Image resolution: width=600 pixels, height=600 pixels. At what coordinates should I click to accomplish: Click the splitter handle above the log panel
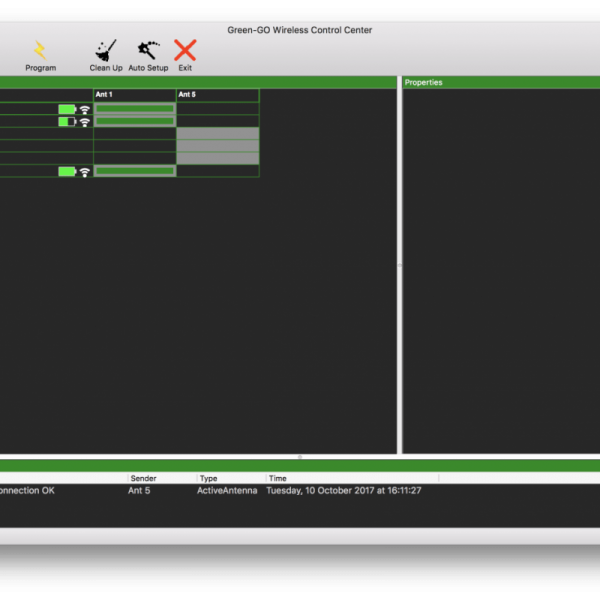(300, 457)
